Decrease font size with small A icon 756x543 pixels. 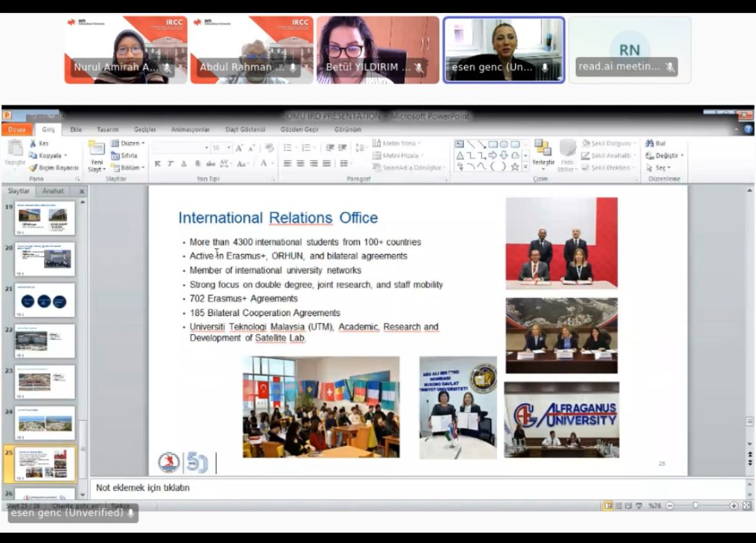[251, 148]
